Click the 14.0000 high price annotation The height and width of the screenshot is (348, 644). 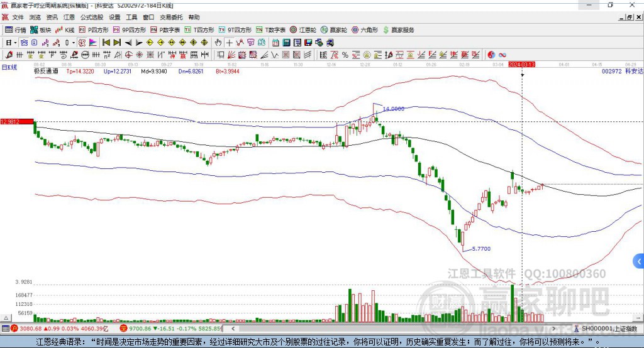click(x=394, y=109)
